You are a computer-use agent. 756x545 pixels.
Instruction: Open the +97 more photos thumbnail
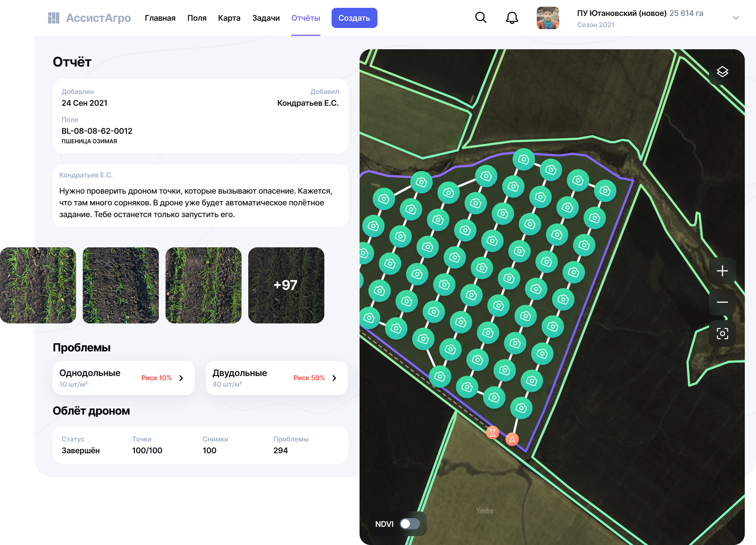(x=286, y=285)
